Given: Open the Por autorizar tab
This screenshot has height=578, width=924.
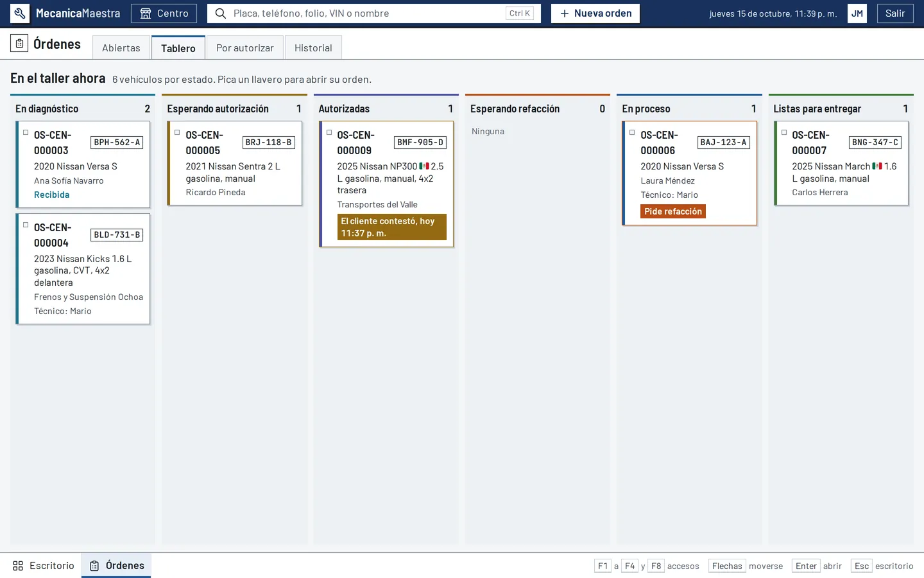Looking at the screenshot, I should tap(245, 48).
